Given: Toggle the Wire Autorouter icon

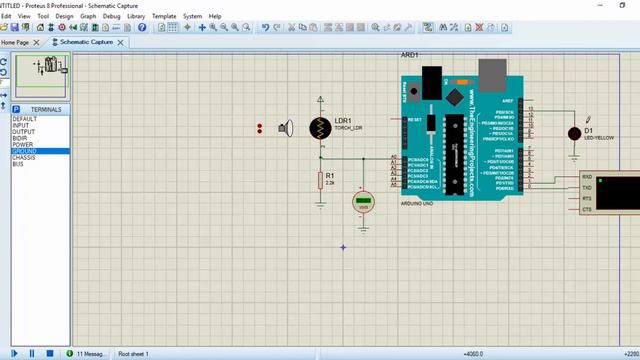Looking at the screenshot, I should (428, 27).
